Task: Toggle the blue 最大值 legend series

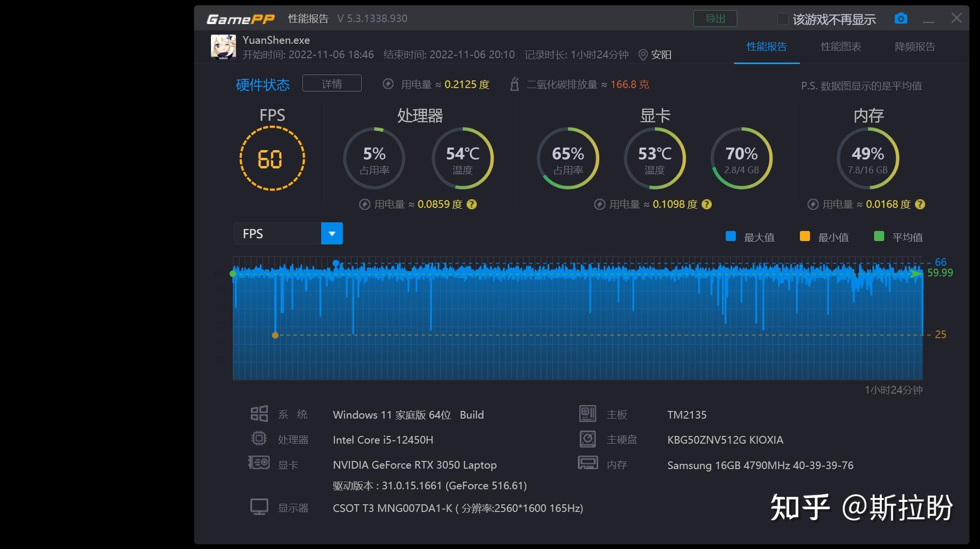Action: pos(730,236)
